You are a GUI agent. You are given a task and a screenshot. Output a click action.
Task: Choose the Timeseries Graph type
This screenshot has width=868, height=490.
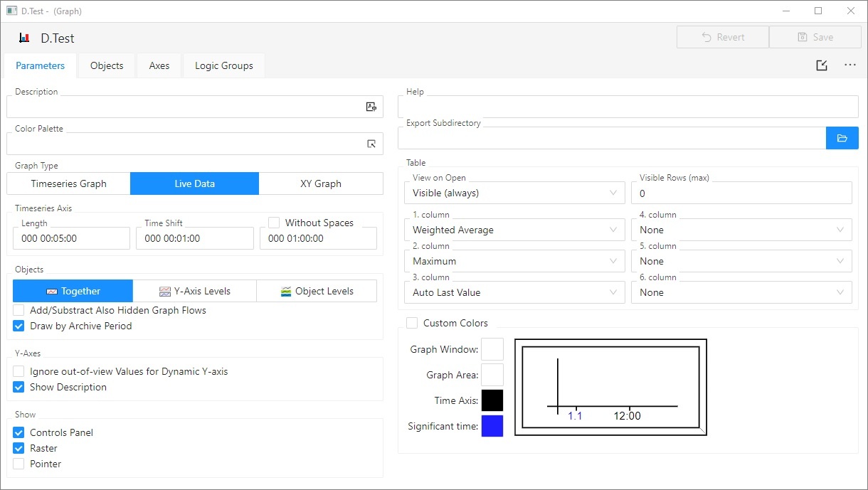68,183
